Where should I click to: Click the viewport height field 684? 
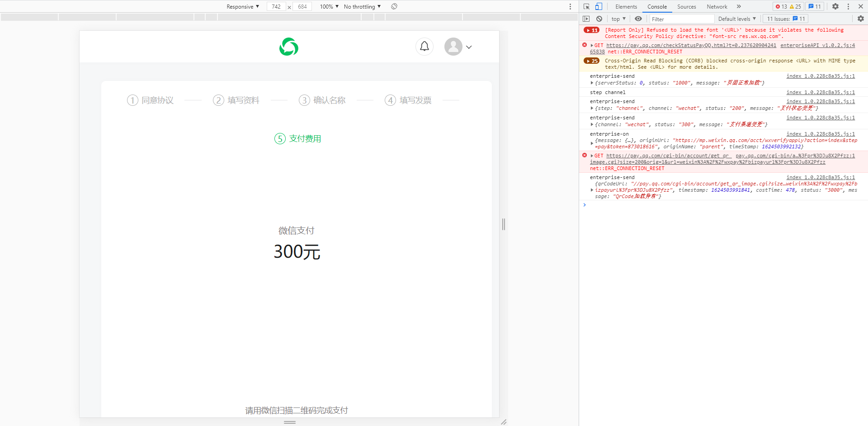(302, 6)
